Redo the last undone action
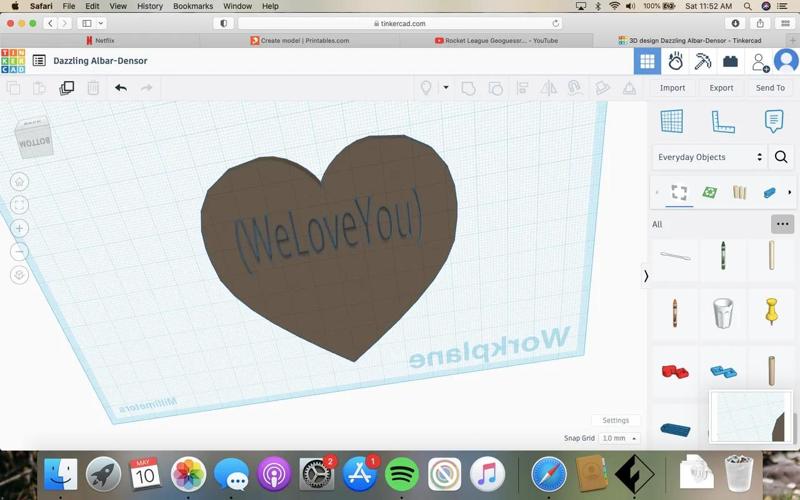Viewport: 800px width, 500px height. [x=147, y=88]
